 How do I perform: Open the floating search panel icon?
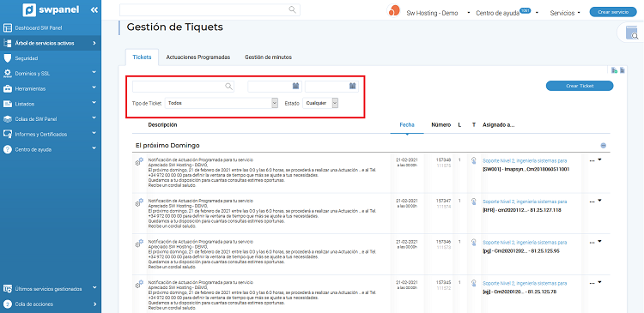click(632, 33)
